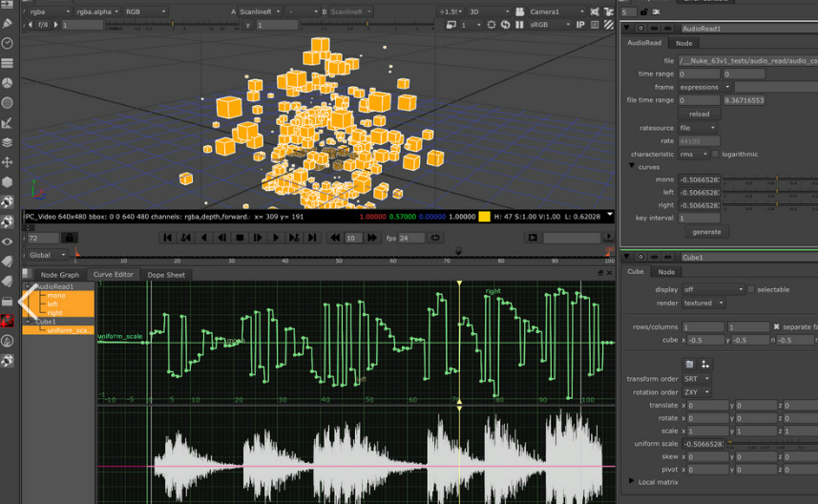Skip to the last frame
This screenshot has width=818, height=504.
312,238
